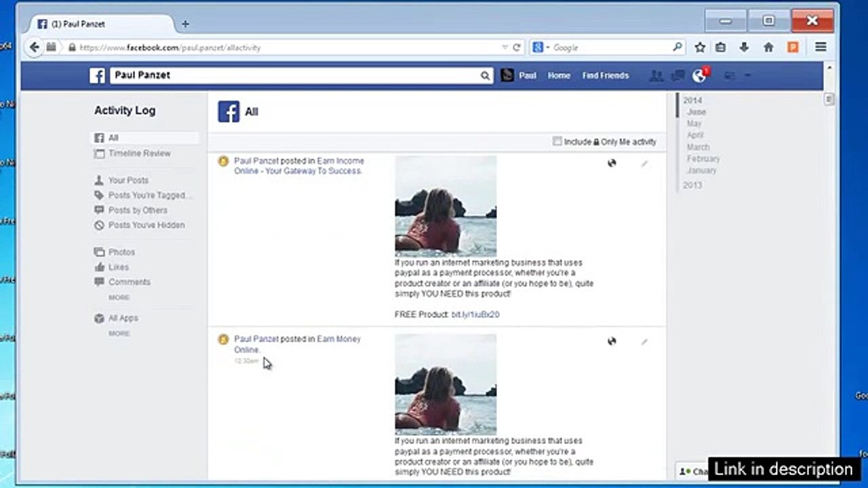Open search engine selector dropdown
868x488 pixels.
click(x=540, y=47)
